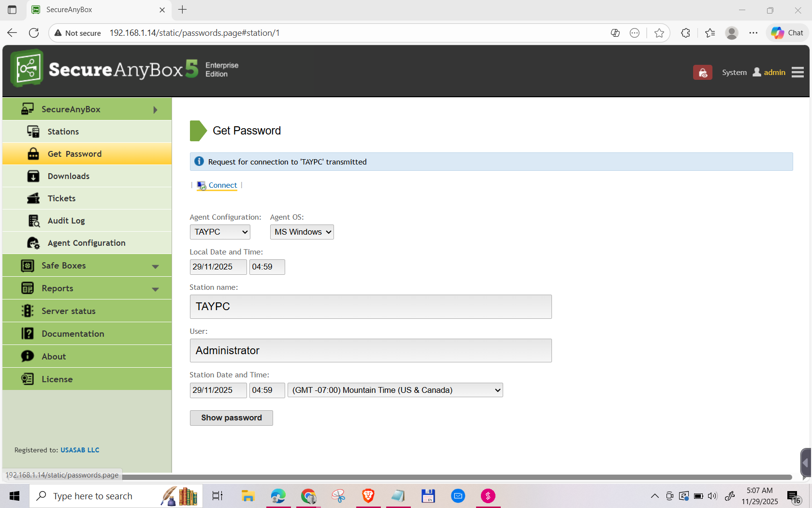
Task: Click the SecureAnyBox logo icon
Action: coord(27,68)
